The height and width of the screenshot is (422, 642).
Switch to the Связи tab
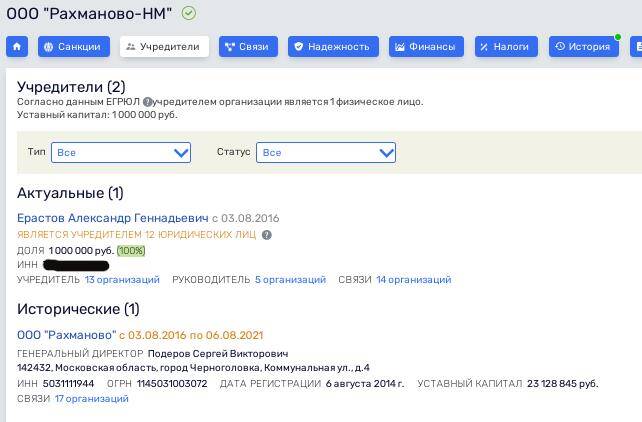click(248, 47)
